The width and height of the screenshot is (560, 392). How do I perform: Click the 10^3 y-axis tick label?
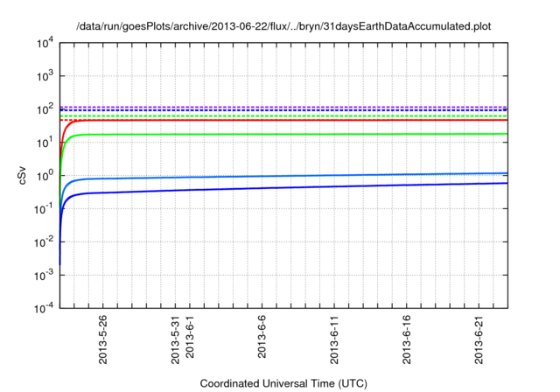click(x=45, y=76)
